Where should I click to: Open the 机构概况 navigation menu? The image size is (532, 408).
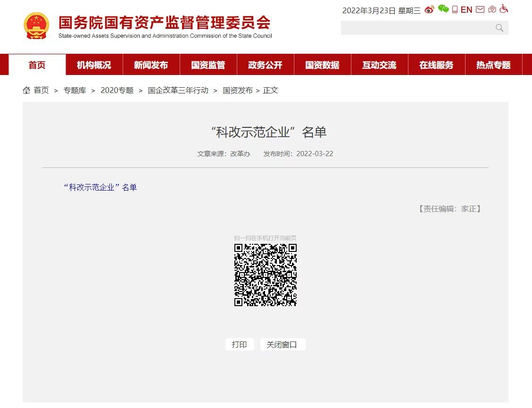pos(94,65)
